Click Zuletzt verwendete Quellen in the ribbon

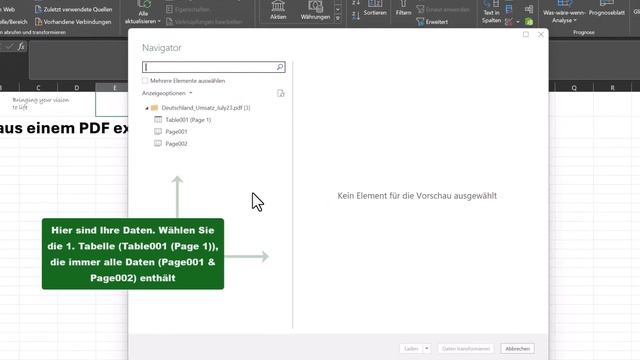pos(73,9)
